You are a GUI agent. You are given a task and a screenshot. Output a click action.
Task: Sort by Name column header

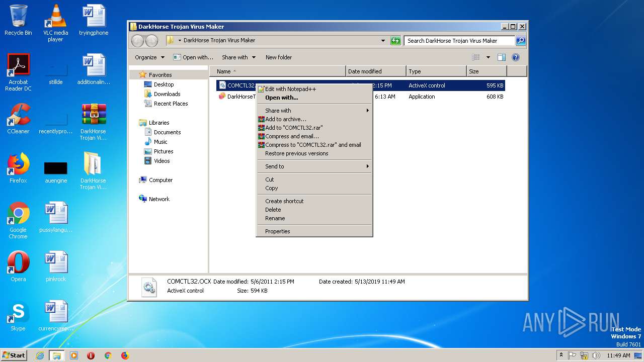coord(278,71)
